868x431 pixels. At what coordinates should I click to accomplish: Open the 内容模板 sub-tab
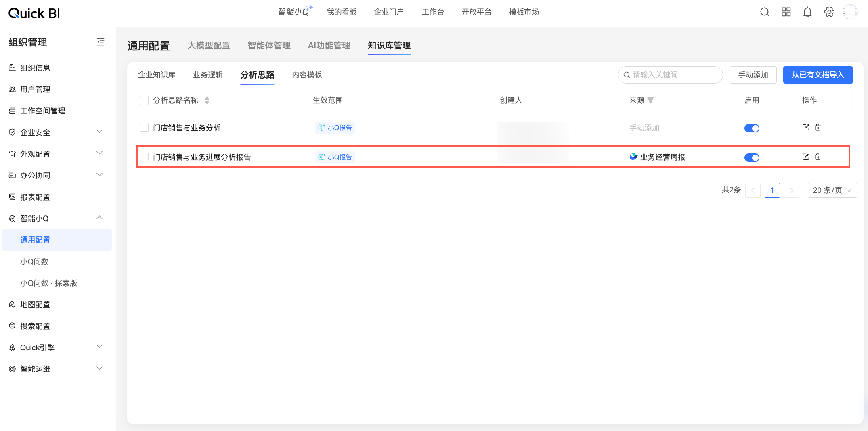click(307, 75)
